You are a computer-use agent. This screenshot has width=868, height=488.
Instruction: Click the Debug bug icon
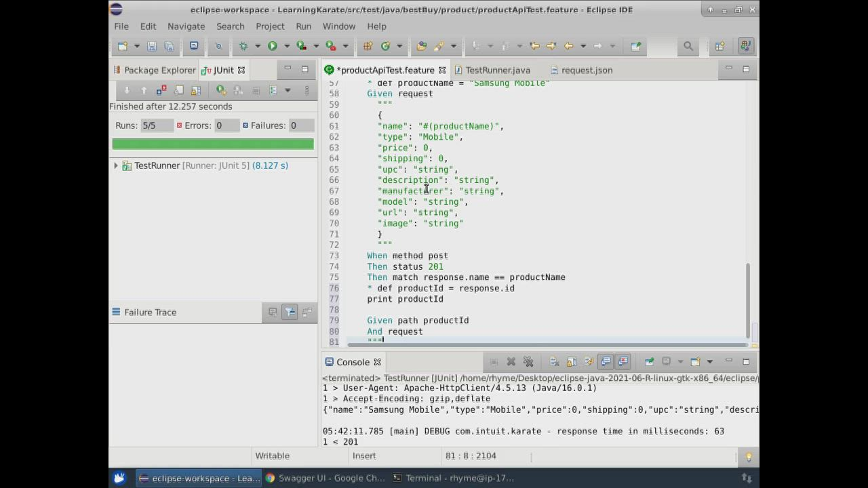(243, 46)
